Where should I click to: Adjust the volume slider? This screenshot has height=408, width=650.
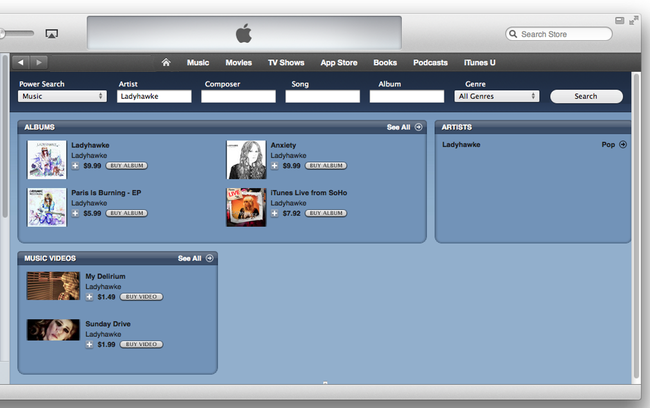17,33
